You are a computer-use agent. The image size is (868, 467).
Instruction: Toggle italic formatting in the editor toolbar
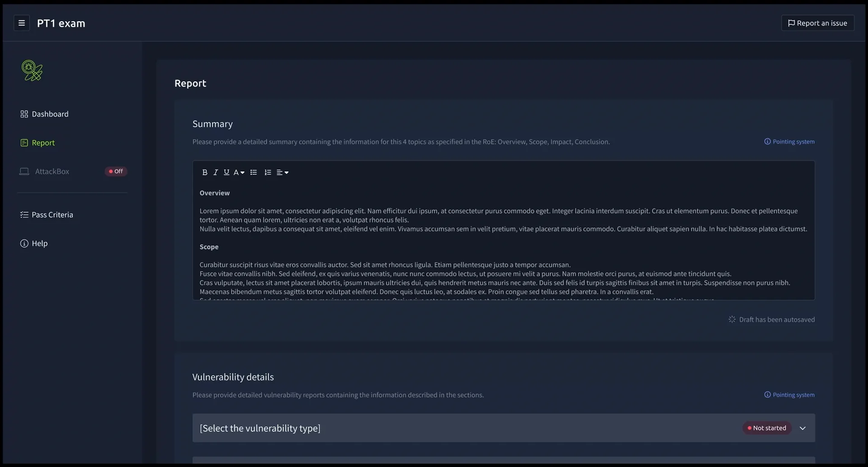pyautogui.click(x=216, y=172)
